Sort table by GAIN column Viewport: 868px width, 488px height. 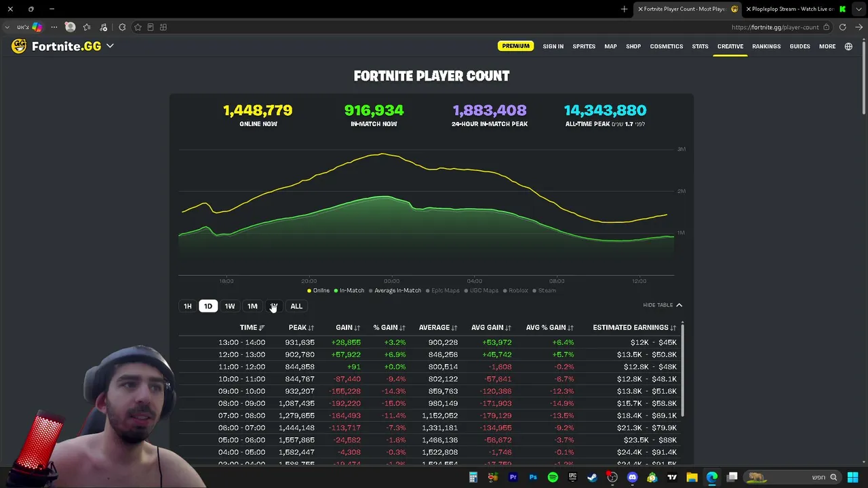[348, 328]
